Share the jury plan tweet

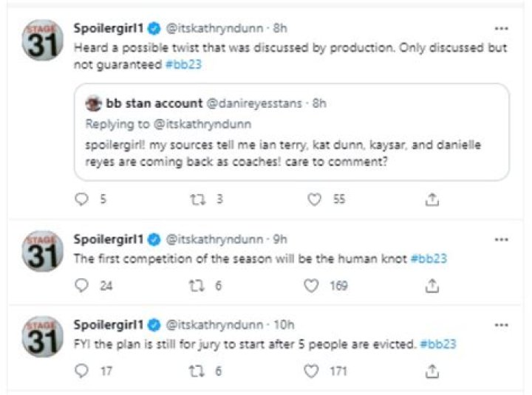[432, 371]
